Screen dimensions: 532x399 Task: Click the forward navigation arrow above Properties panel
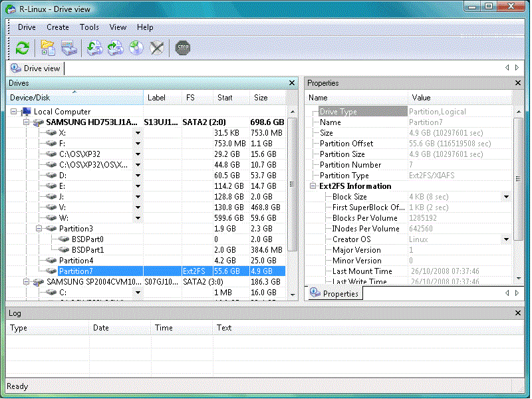[517, 67]
